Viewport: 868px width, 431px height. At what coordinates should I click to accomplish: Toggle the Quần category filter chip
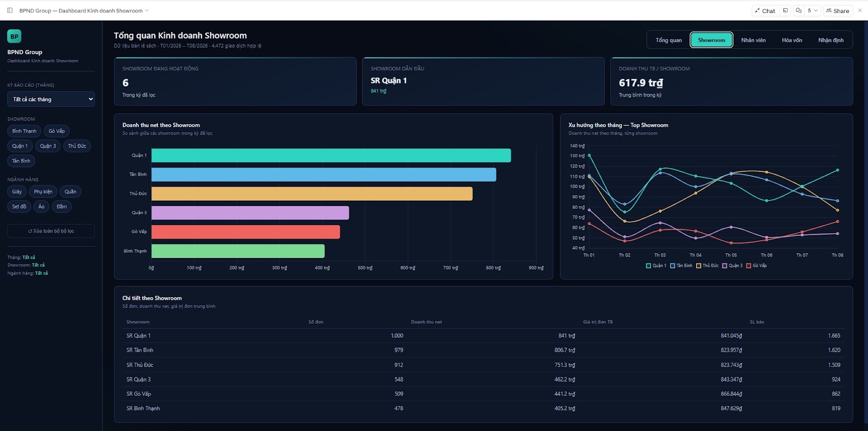coord(71,191)
